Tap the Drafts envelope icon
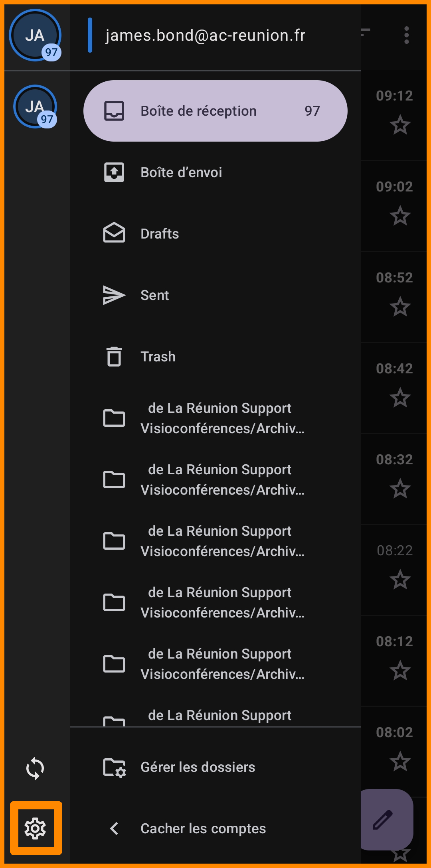This screenshot has height=868, width=431. pos(114,233)
